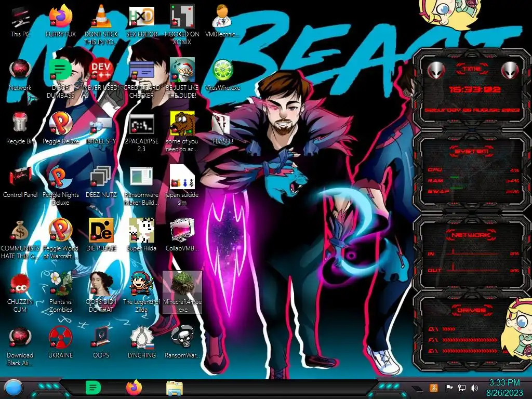Screen dimensions: 532x399
Task: Open the Download Black Ali... icon
Action: pyautogui.click(x=20, y=347)
